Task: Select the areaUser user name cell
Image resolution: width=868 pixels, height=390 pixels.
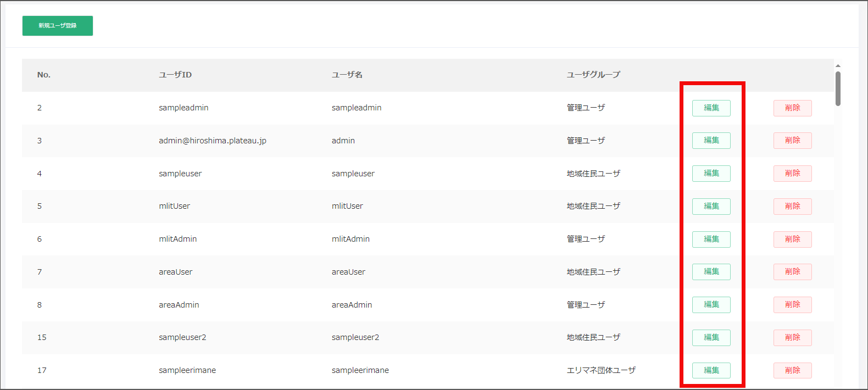Action: [348, 272]
